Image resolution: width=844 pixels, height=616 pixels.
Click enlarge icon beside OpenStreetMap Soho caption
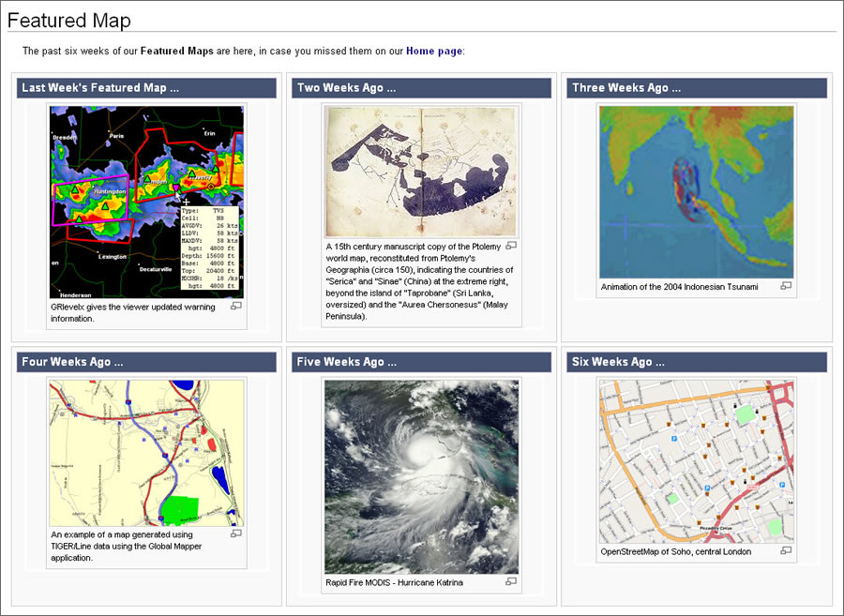786,551
